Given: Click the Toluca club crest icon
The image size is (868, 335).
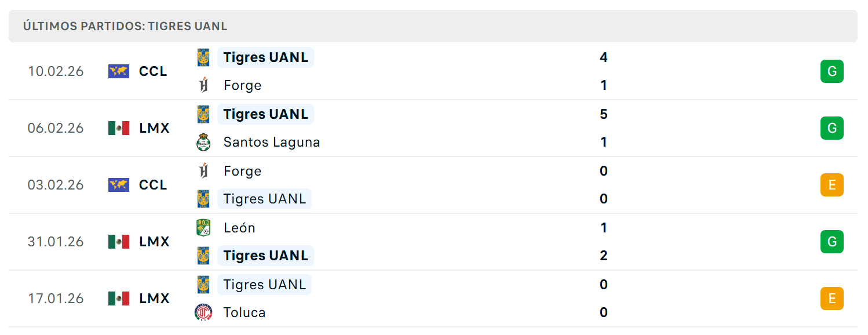Looking at the screenshot, I should 203,312.
